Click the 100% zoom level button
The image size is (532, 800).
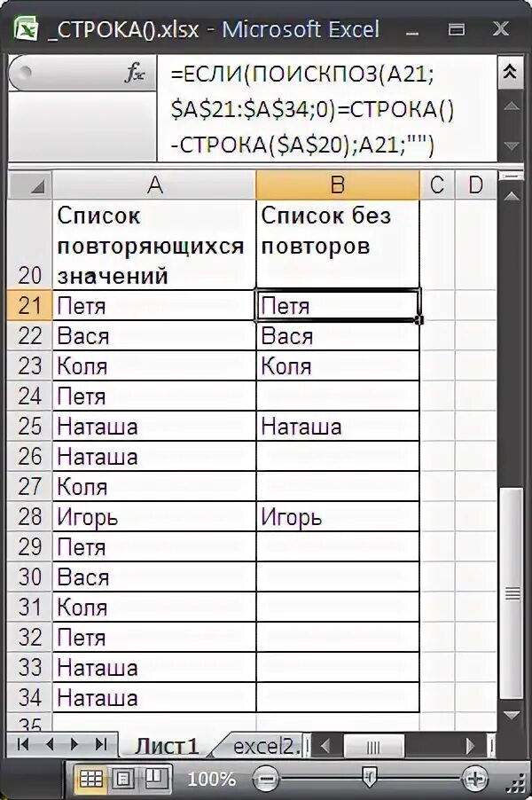pyautogui.click(x=211, y=779)
